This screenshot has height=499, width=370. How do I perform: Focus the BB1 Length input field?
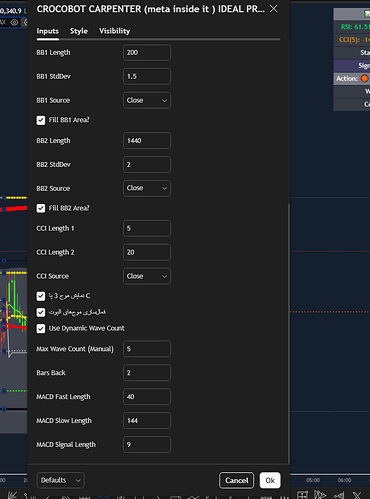tap(147, 53)
